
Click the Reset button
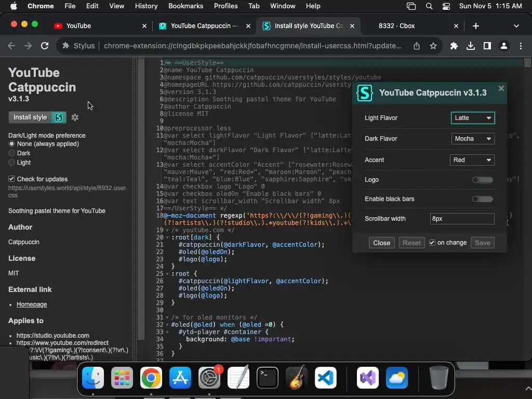click(411, 243)
